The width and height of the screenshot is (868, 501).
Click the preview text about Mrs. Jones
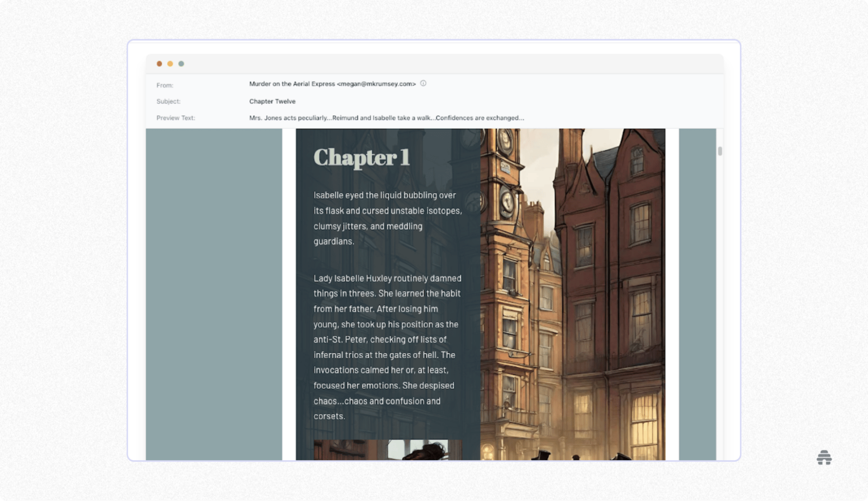[x=387, y=117]
